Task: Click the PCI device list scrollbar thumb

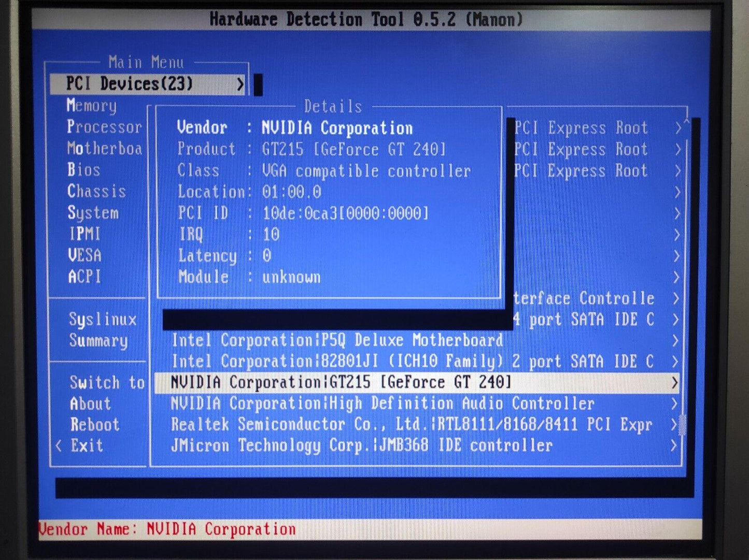Action: (x=682, y=425)
